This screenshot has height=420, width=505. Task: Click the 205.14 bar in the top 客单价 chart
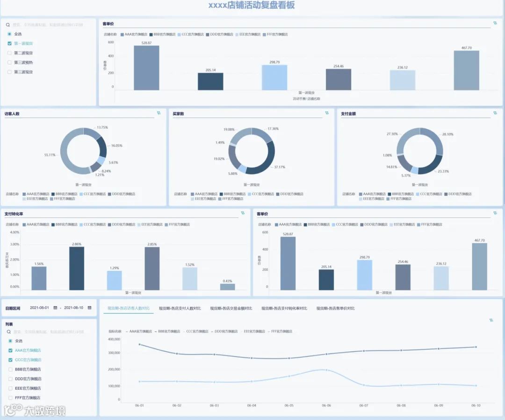pyautogui.click(x=210, y=81)
